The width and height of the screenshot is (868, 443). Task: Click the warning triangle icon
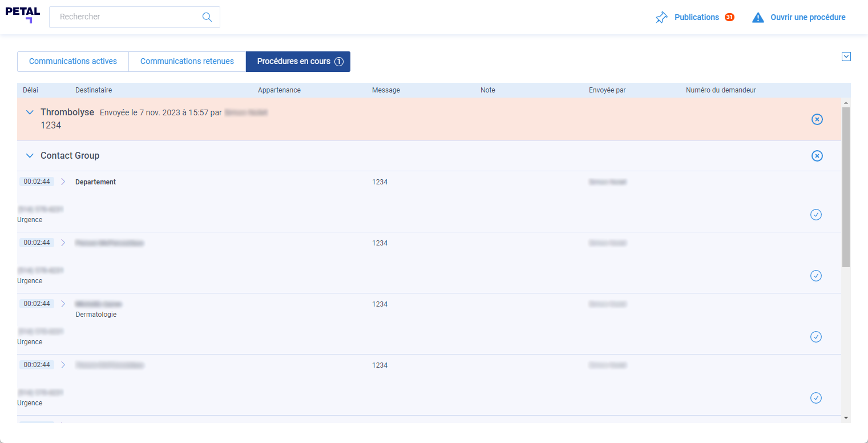click(758, 18)
